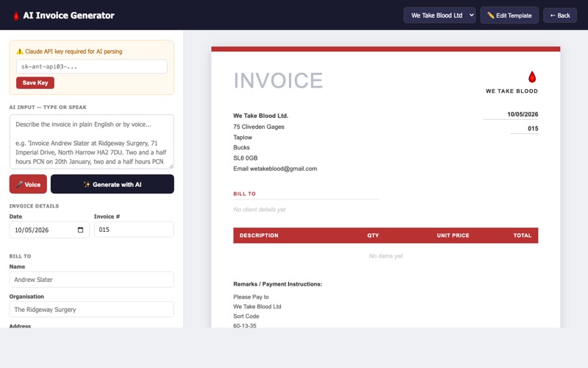Click the email wetakeblood@gmail.com line

point(275,169)
